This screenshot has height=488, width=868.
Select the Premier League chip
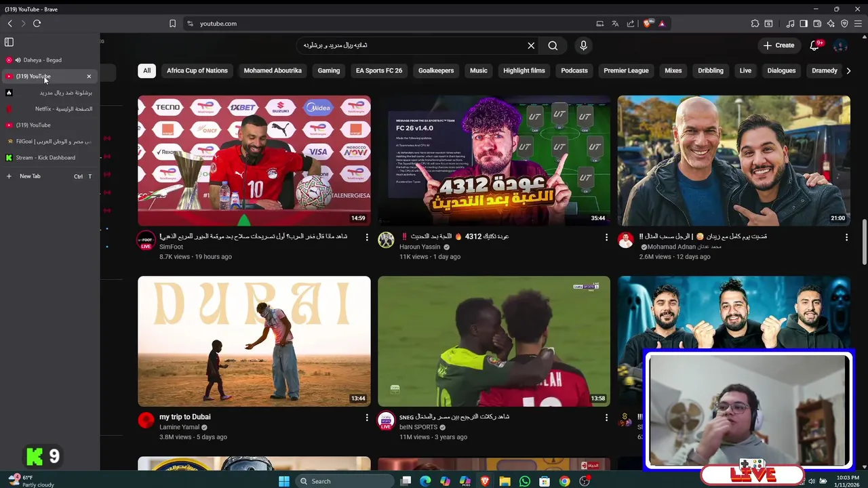(x=626, y=70)
